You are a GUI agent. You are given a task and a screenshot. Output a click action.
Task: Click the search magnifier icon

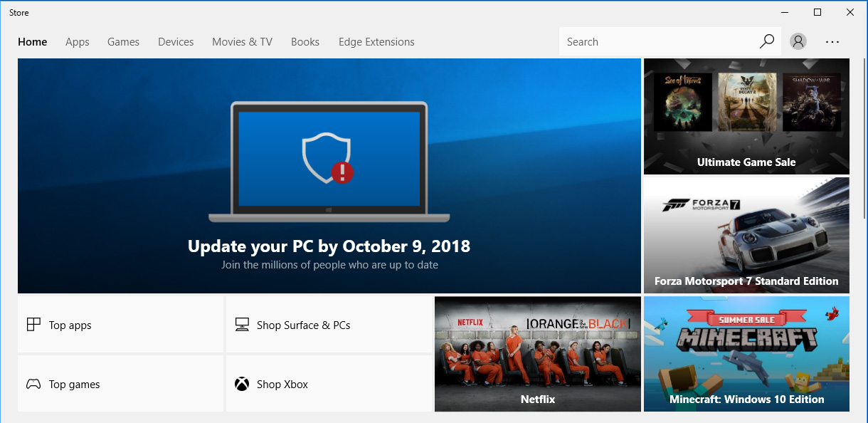point(766,41)
